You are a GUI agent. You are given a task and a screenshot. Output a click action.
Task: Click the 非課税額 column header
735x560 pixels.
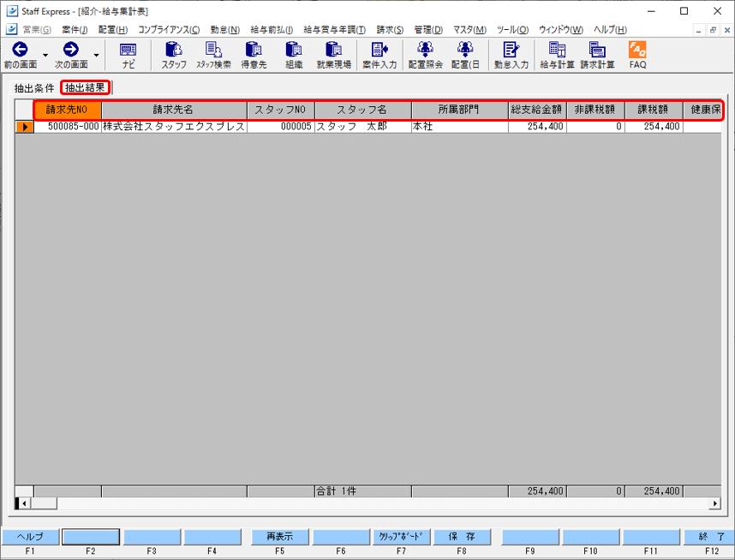[x=595, y=110]
